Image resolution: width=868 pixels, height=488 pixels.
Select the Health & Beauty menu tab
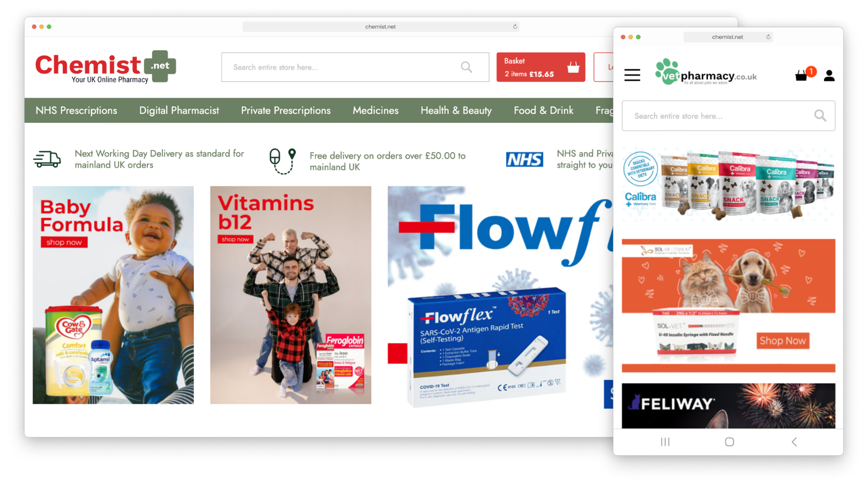[x=456, y=110]
